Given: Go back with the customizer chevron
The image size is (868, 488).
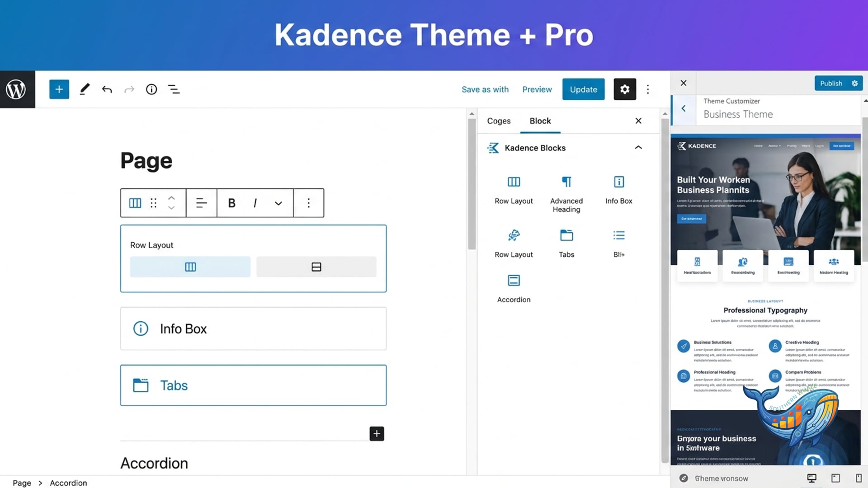Looking at the screenshot, I should [684, 108].
